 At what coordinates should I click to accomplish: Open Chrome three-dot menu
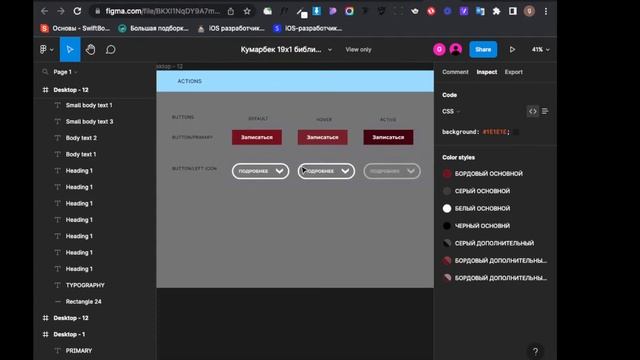(546, 11)
